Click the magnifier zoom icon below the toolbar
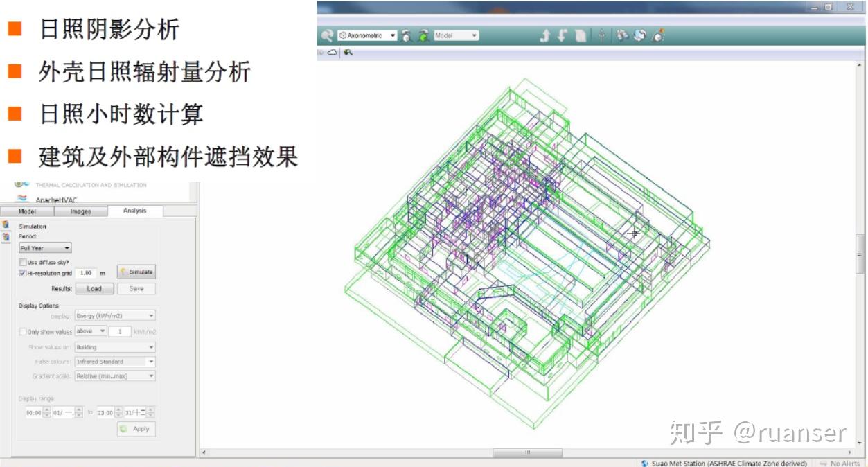The height and width of the screenshot is (467, 868). click(347, 51)
